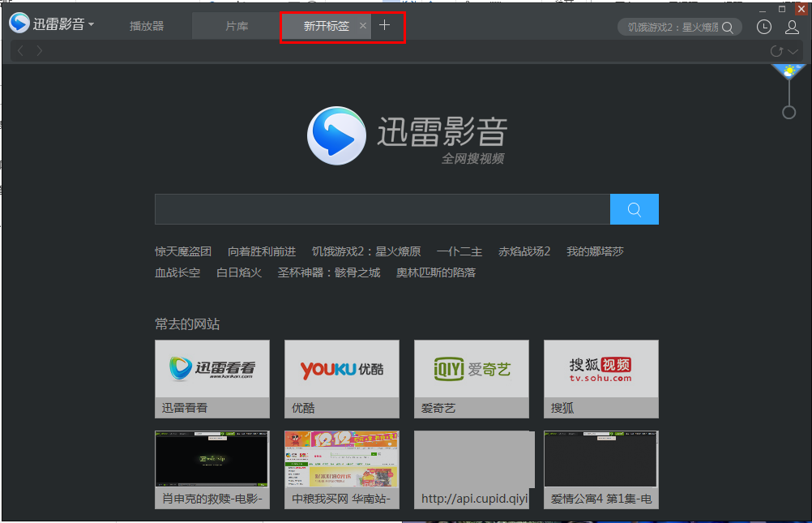Close the Xunlei player window
Viewport: 812px width, 523px height.
click(801, 10)
